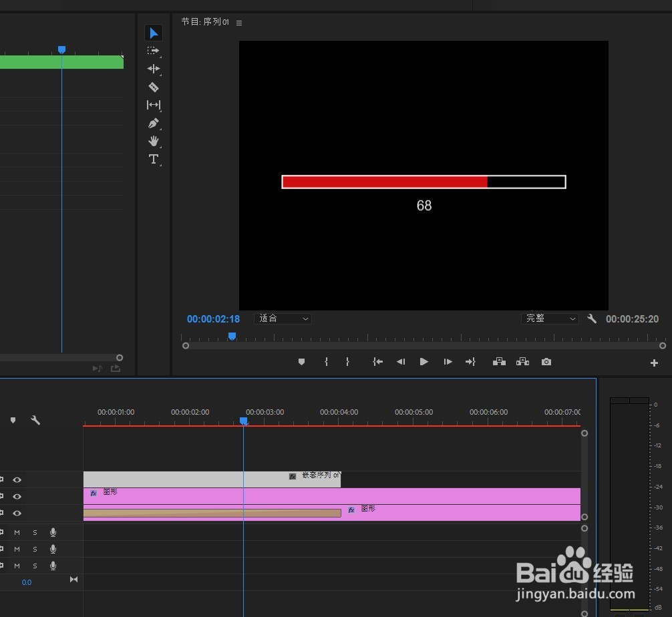672x617 pixels.
Task: Click the duration text 00:00:25:20
Action: (632, 319)
